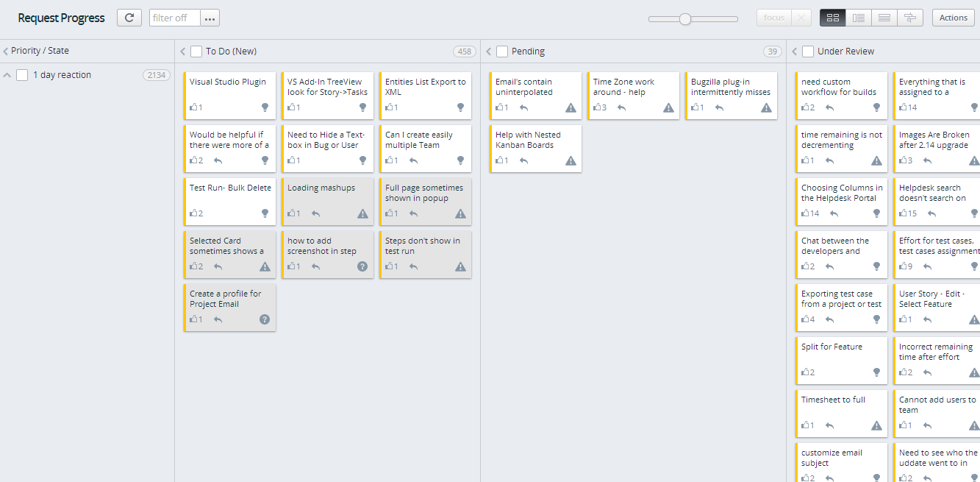Open the Actions menu
Viewport: 980px width, 482px height.
click(x=953, y=18)
